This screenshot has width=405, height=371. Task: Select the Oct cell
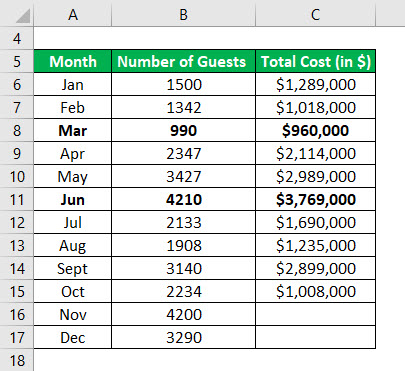[x=73, y=291]
